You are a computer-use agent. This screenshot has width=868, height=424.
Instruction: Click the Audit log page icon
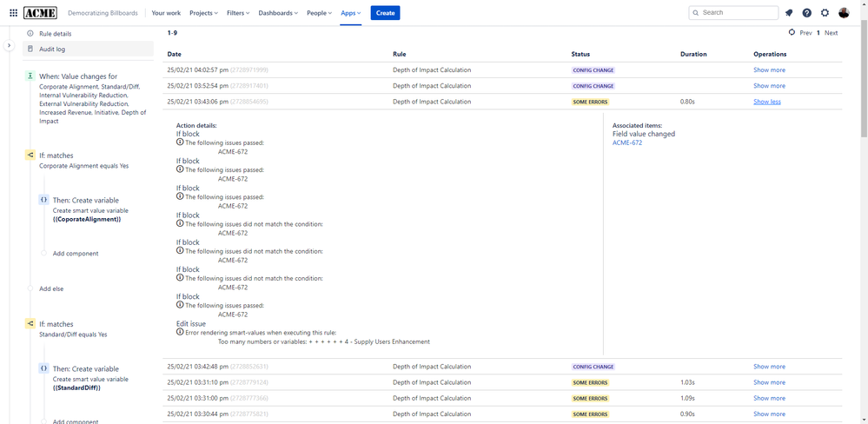pyautogui.click(x=30, y=49)
